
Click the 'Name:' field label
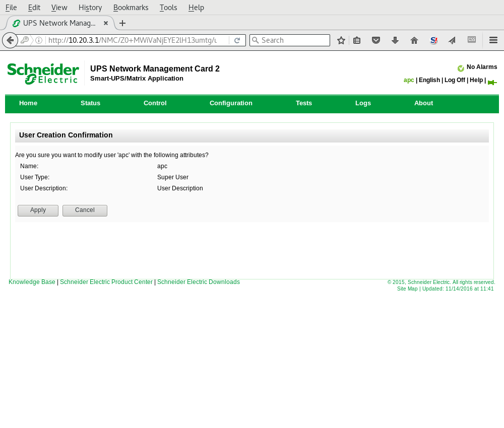29,166
